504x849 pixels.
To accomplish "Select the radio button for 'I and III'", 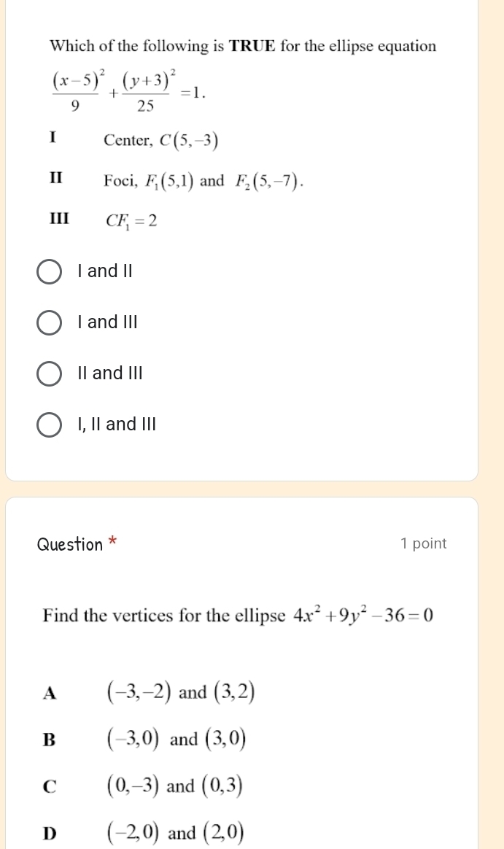I will (x=49, y=322).
